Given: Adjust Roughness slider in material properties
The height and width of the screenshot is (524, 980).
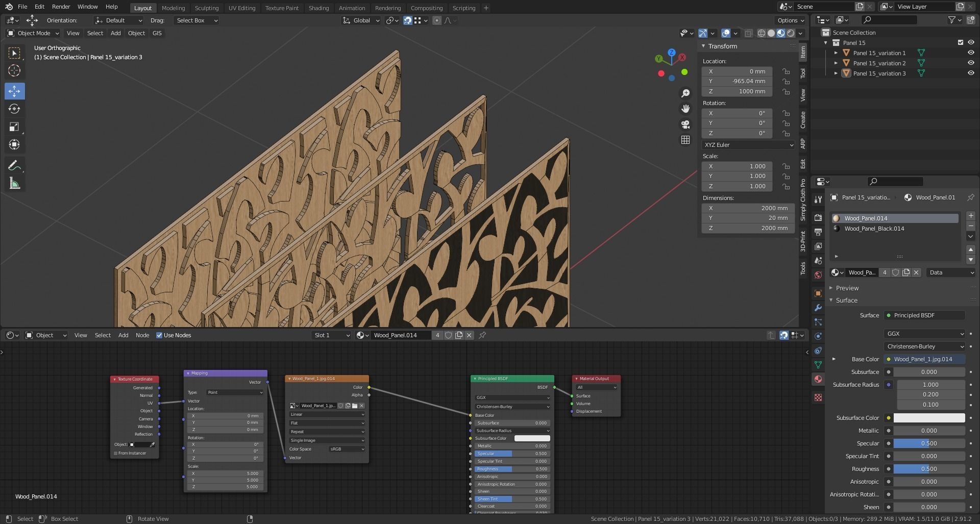Looking at the screenshot, I should point(929,469).
